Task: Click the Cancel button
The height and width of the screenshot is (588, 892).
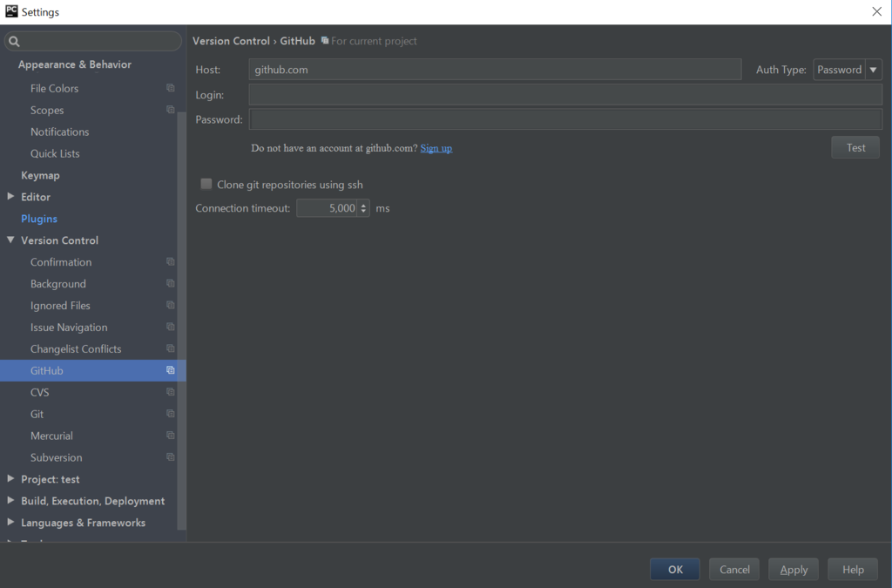Action: pyautogui.click(x=733, y=569)
